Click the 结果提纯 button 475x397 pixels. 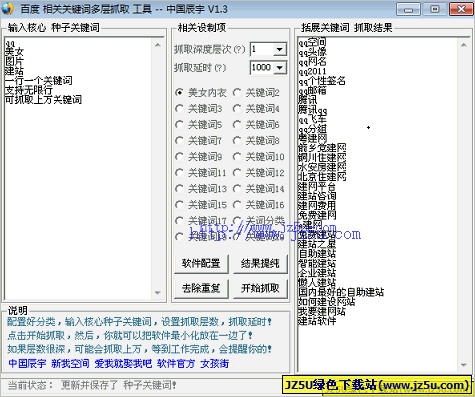pyautogui.click(x=260, y=264)
